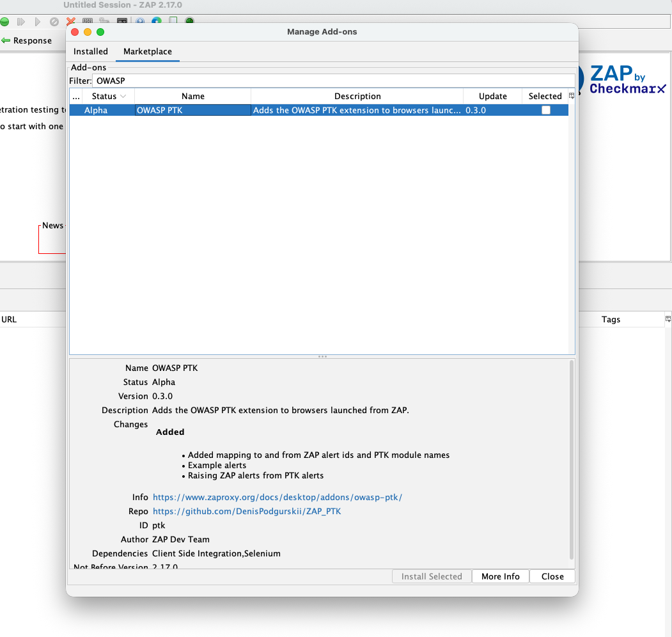Click the red X break toolbar icon

pyautogui.click(x=70, y=21)
